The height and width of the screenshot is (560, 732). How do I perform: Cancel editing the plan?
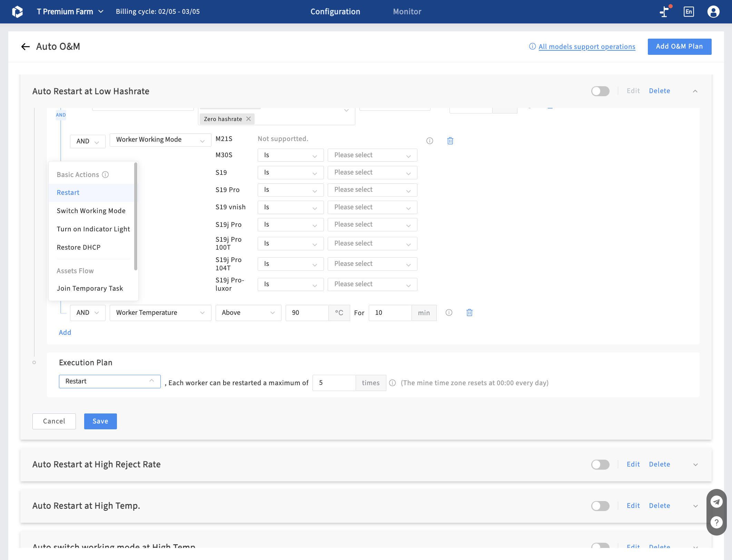click(54, 421)
